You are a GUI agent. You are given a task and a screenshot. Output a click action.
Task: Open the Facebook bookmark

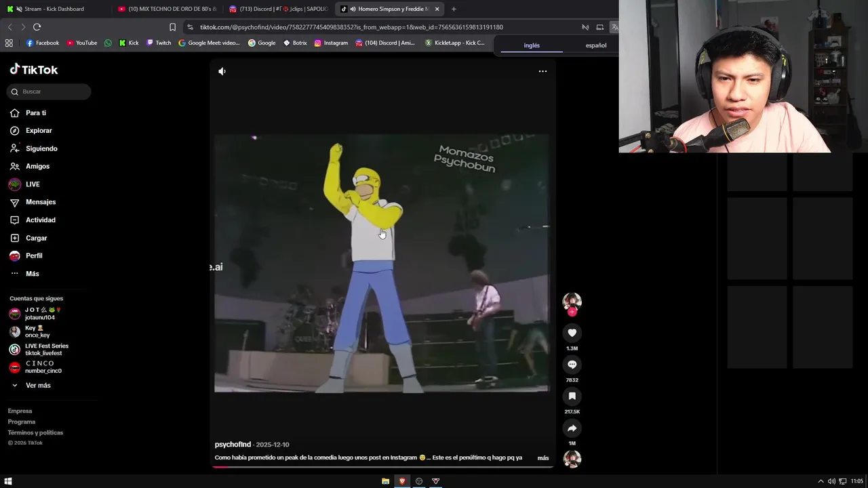(43, 43)
